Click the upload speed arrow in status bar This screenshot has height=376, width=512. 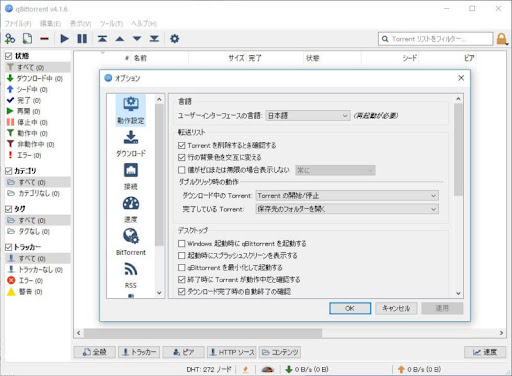pyautogui.click(x=401, y=369)
